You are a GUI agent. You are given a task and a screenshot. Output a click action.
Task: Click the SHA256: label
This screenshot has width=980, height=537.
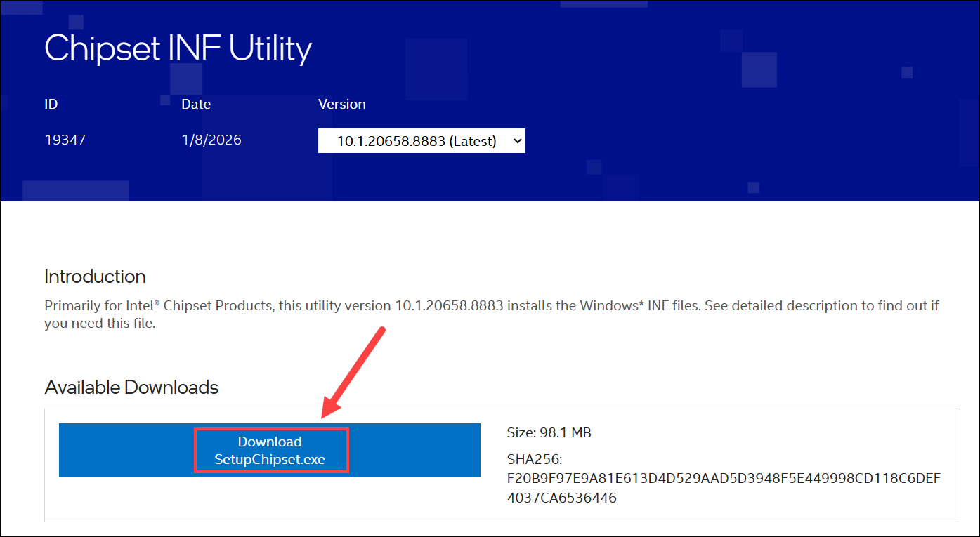click(x=535, y=459)
